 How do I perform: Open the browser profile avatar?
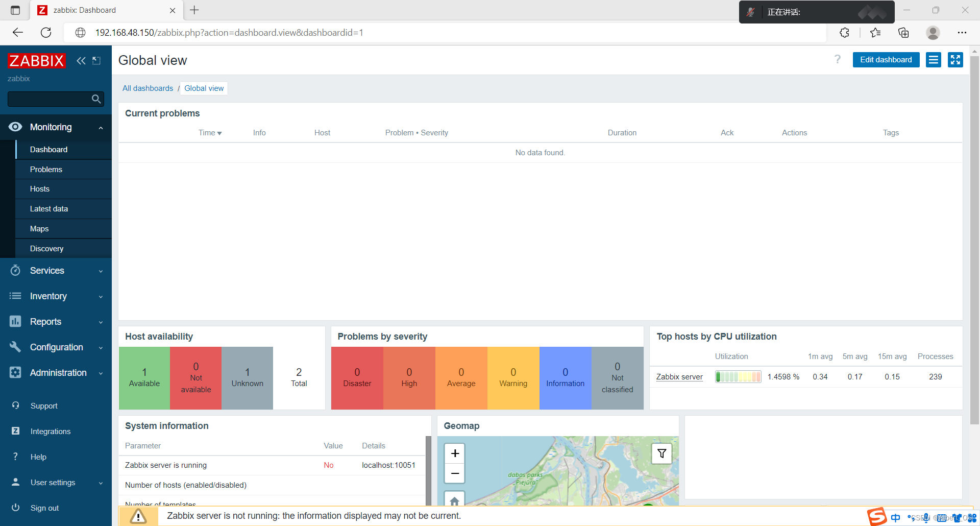(933, 33)
